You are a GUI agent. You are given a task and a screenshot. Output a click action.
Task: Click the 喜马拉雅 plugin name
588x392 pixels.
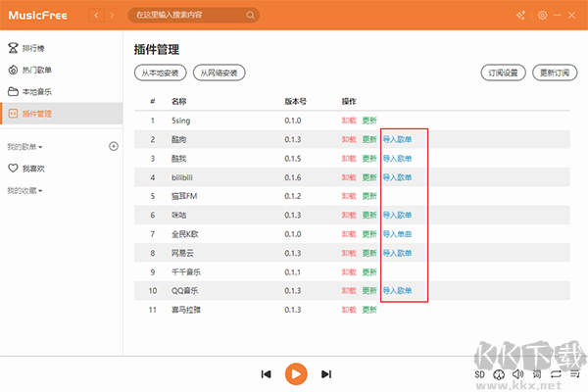pos(186,310)
